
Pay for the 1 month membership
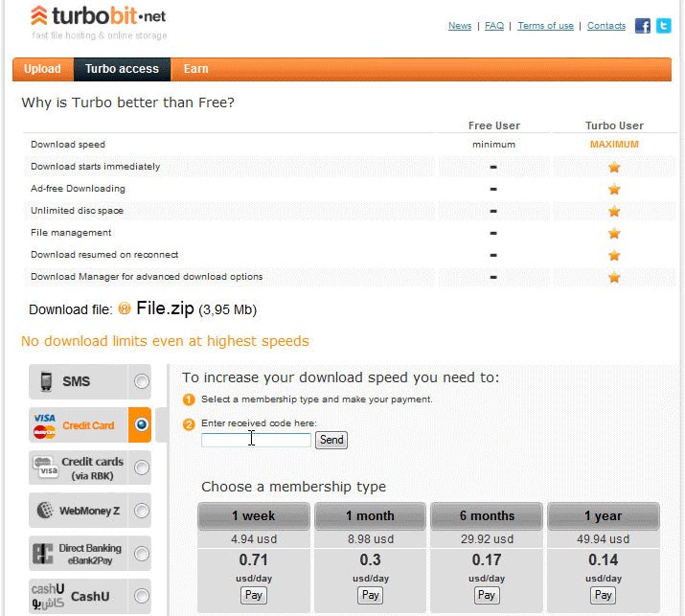click(370, 595)
